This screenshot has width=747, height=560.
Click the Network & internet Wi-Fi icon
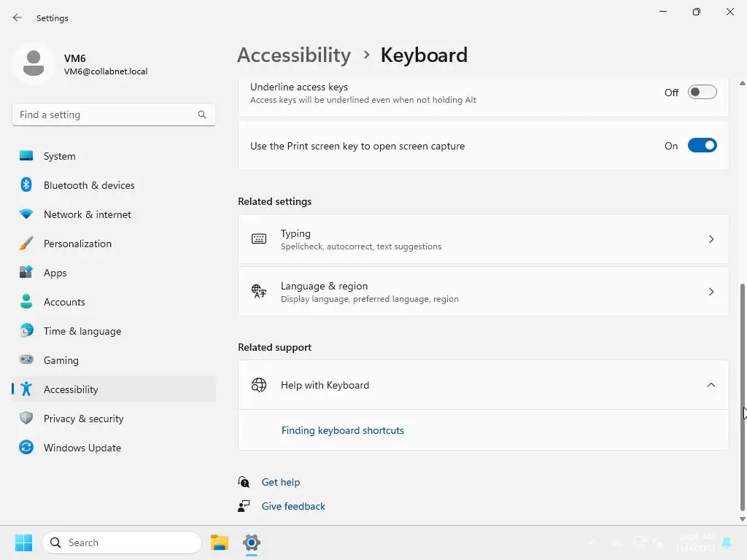coord(26,214)
